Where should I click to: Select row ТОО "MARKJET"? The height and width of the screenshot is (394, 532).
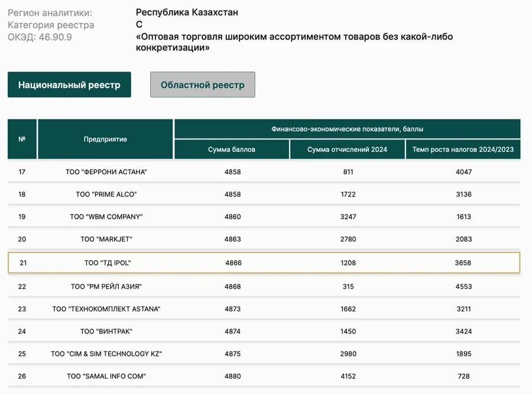264,239
